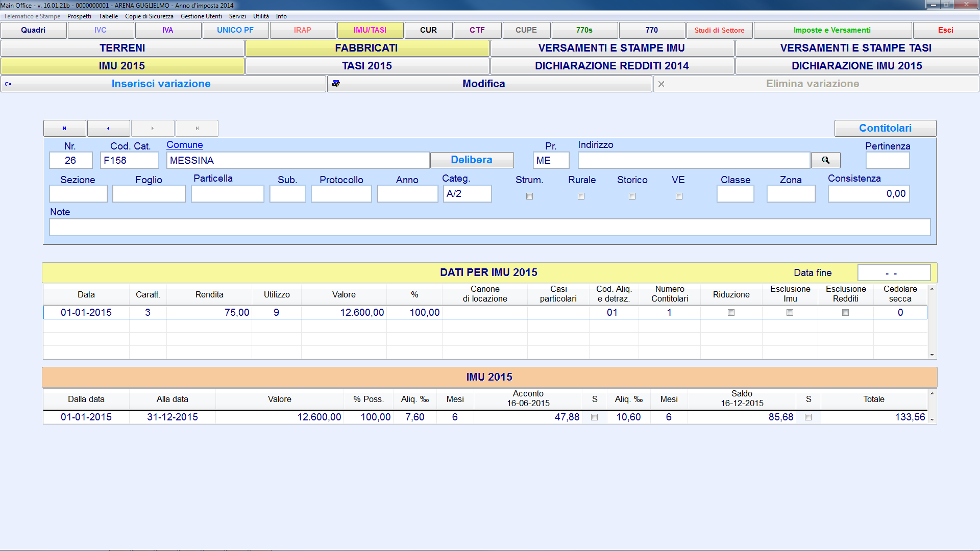
Task: Open Imposte e Versamenti module
Action: click(832, 30)
